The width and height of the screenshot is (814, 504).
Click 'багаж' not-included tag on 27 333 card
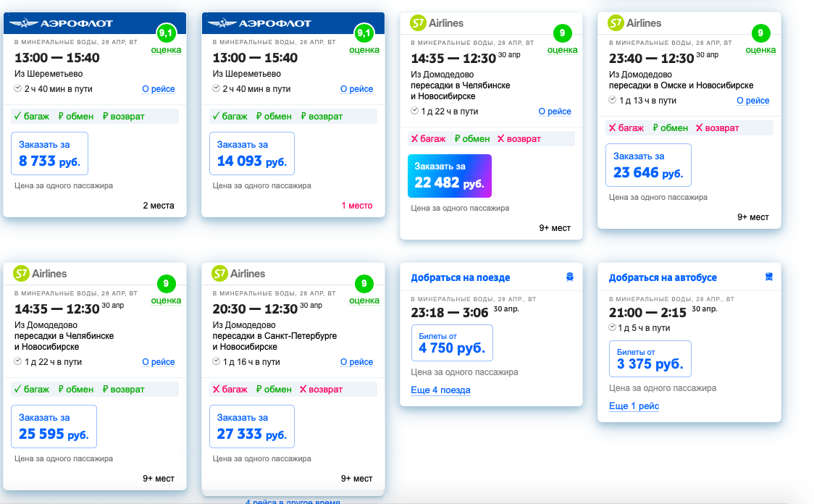[x=230, y=390]
